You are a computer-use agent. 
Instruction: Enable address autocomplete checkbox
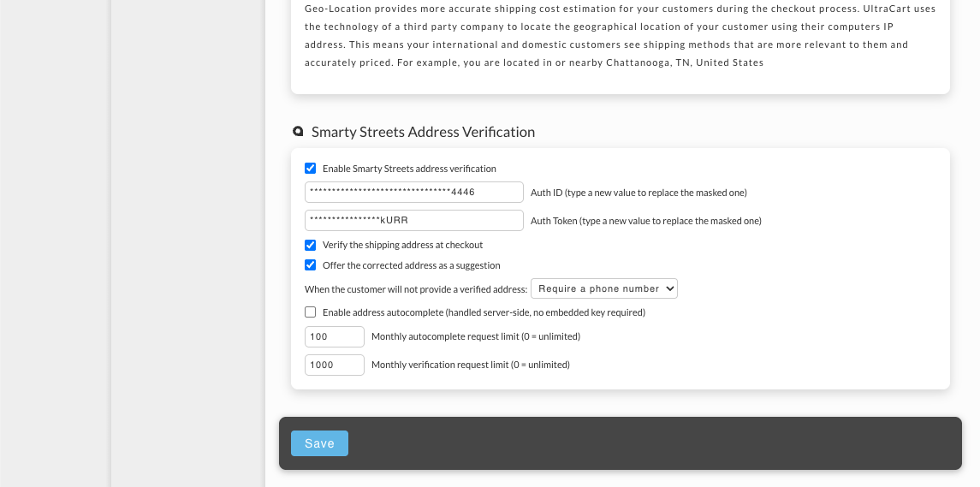[x=310, y=312]
